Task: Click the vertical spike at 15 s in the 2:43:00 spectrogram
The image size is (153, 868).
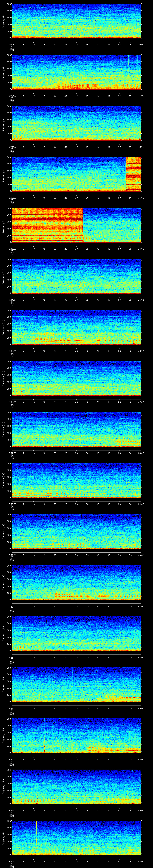Action: click(44, 735)
